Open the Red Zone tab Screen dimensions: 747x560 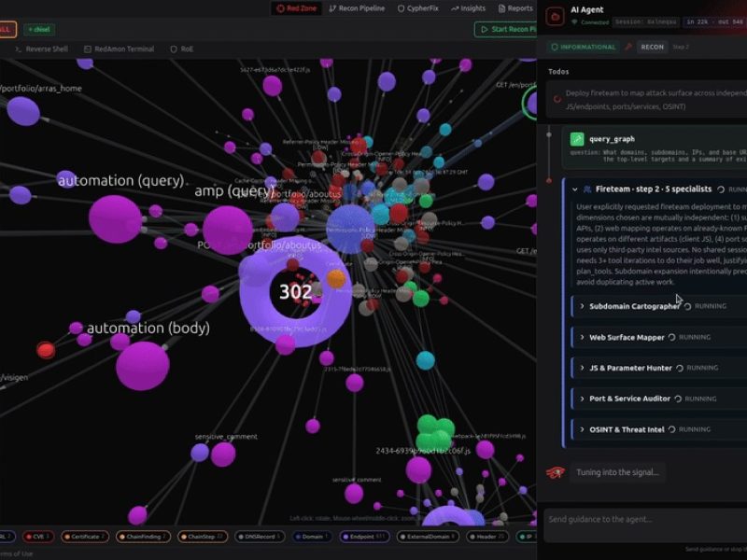click(x=296, y=8)
